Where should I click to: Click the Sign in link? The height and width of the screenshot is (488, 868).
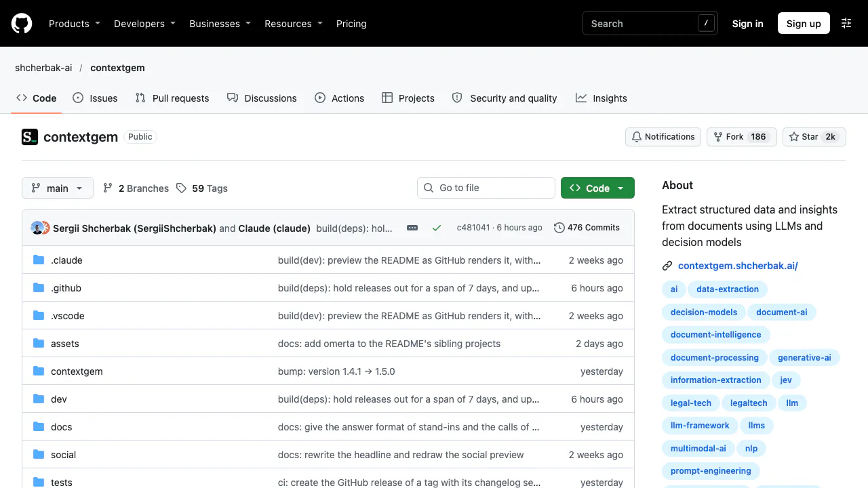(x=747, y=24)
